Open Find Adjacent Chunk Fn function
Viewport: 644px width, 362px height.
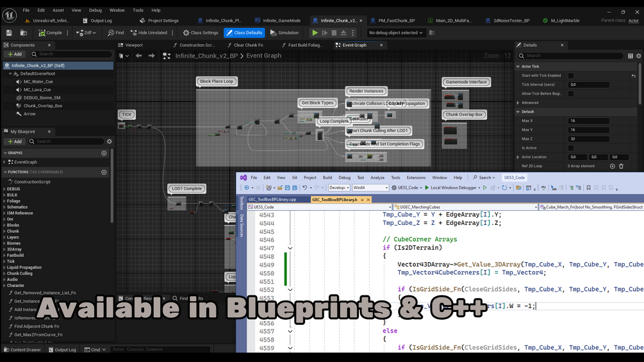37,327
